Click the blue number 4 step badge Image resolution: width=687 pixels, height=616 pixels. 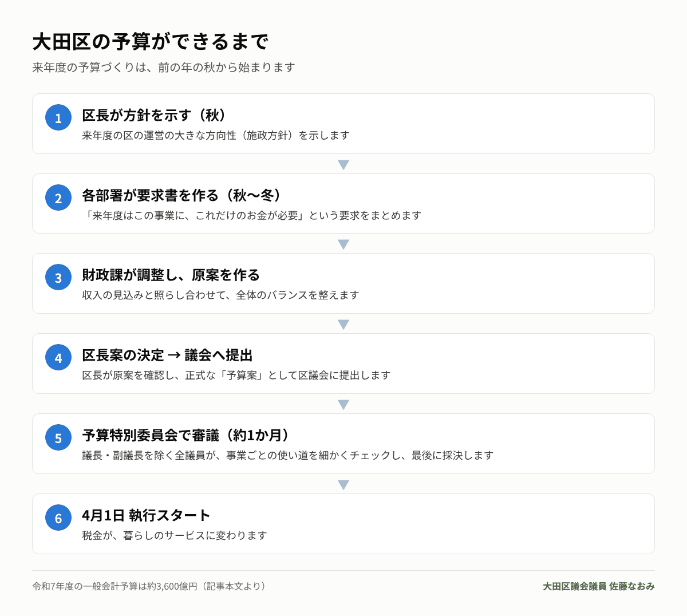coord(58,357)
